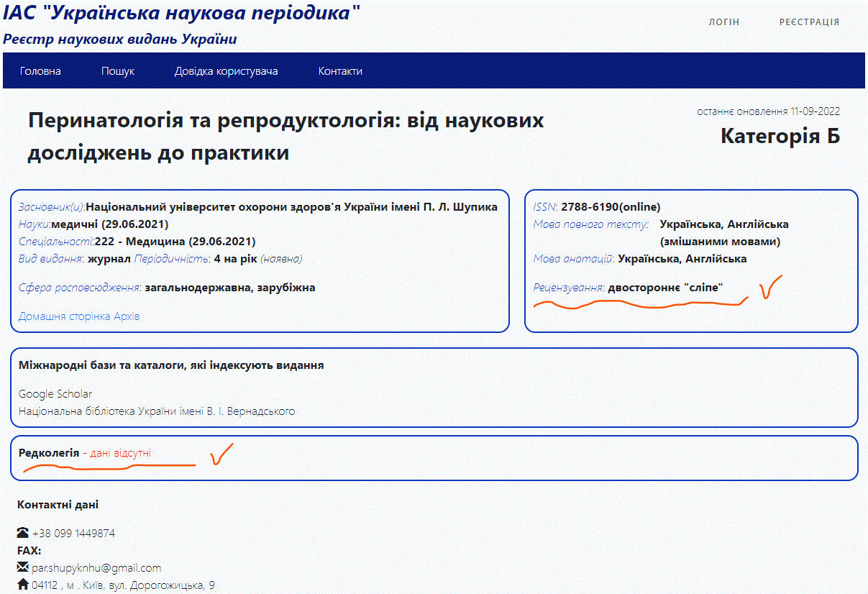Click the (наявна) note after periodicity
This screenshot has width=868, height=594.
point(281,259)
